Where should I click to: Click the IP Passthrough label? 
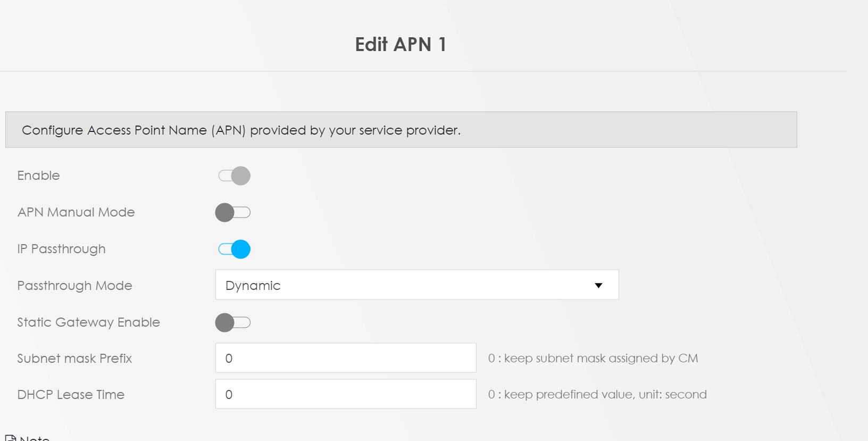click(x=61, y=249)
